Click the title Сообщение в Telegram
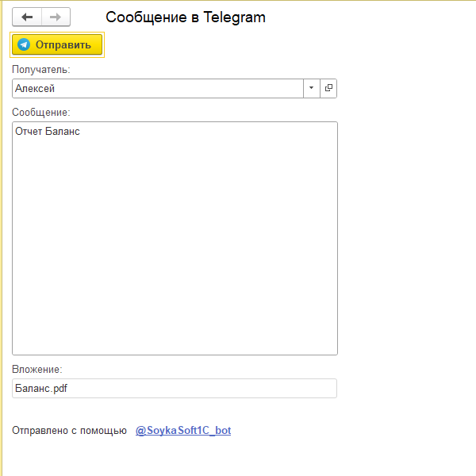The image size is (476, 476). (186, 17)
